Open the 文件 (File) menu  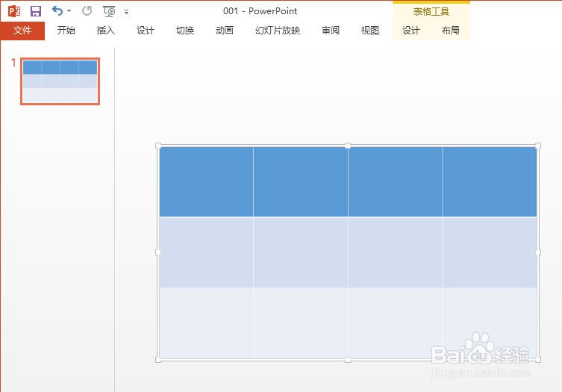pyautogui.click(x=22, y=31)
